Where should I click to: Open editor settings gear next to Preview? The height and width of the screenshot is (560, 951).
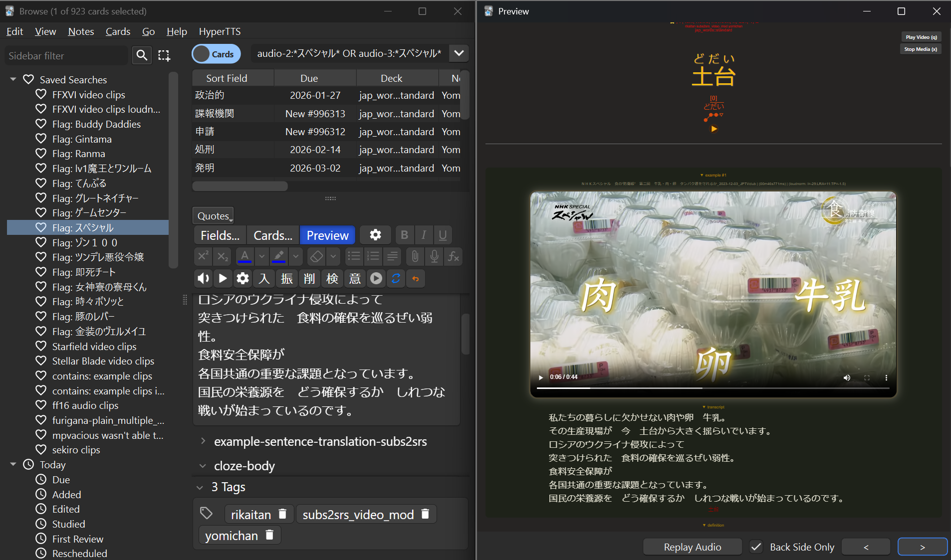coord(375,235)
